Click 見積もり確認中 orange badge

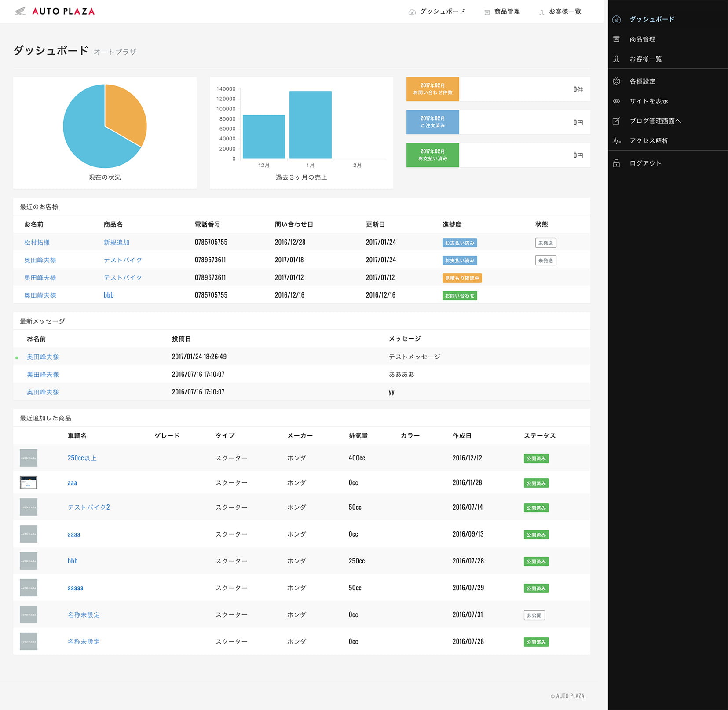point(462,278)
